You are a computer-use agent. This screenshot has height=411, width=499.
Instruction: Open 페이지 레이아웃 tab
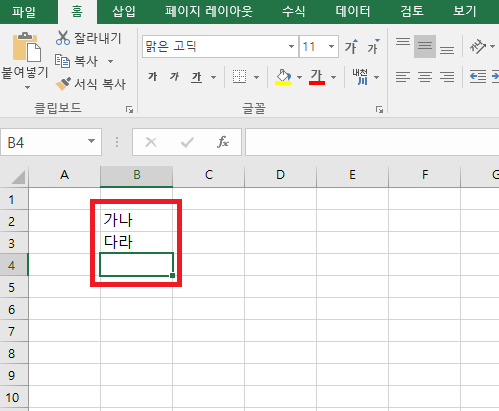click(x=209, y=12)
